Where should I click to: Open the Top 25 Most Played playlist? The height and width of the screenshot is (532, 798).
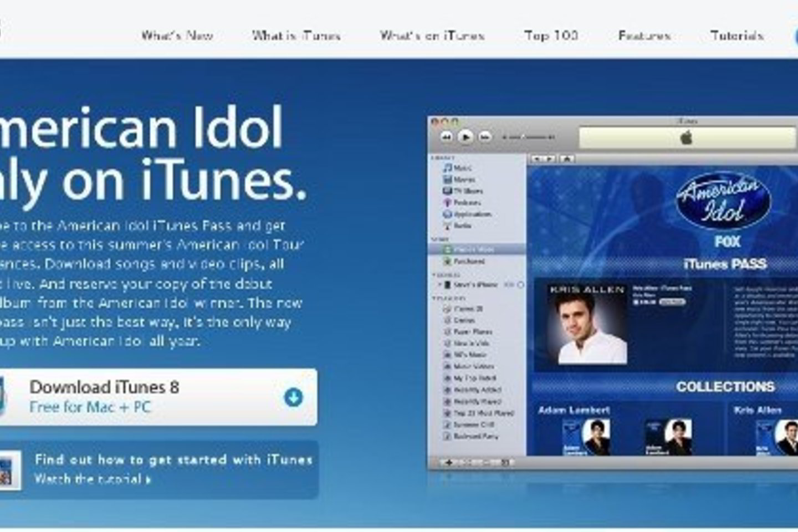(478, 413)
